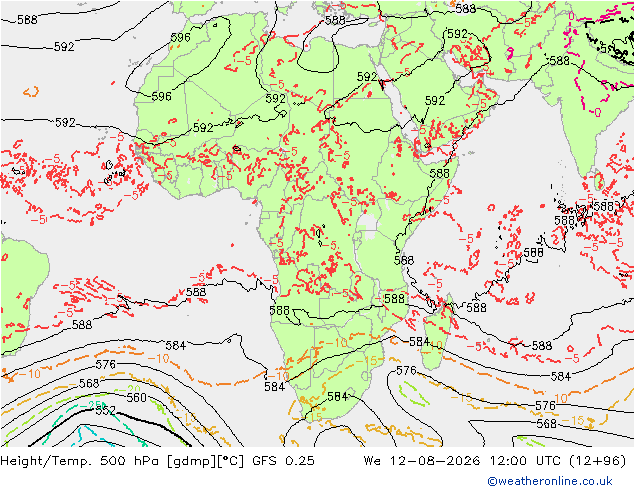Click the "552" height contour label

106,411
